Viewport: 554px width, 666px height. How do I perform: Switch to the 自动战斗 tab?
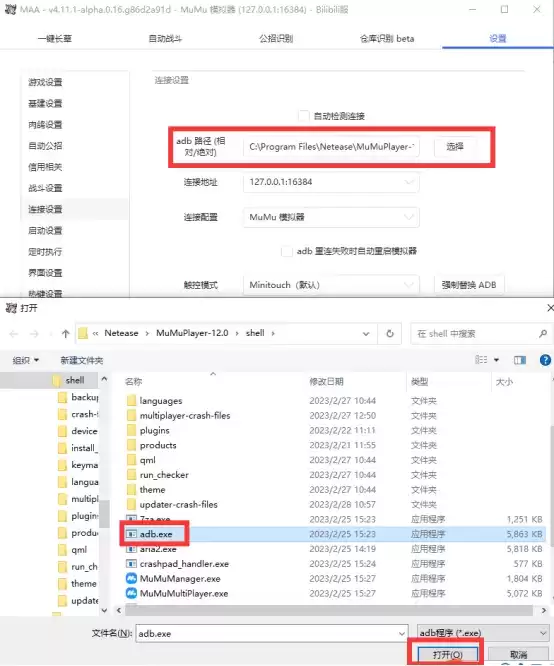(x=165, y=39)
